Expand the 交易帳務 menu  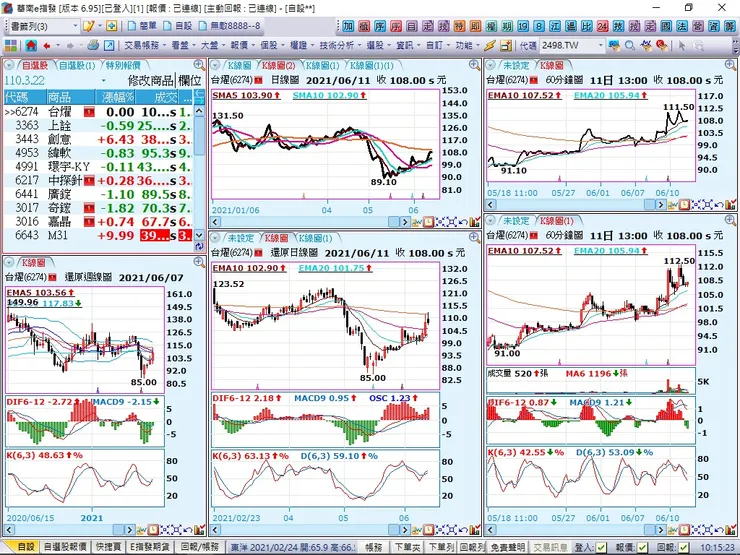[x=145, y=46]
